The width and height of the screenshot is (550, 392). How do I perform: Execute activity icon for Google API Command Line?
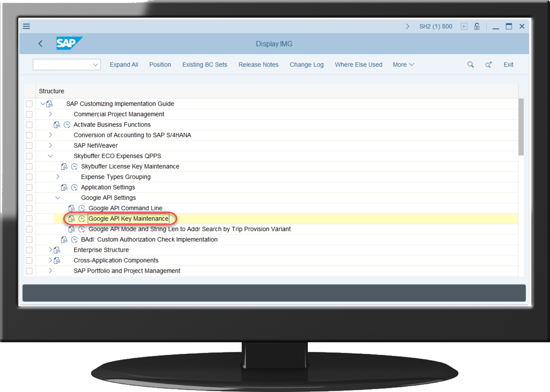click(82, 208)
